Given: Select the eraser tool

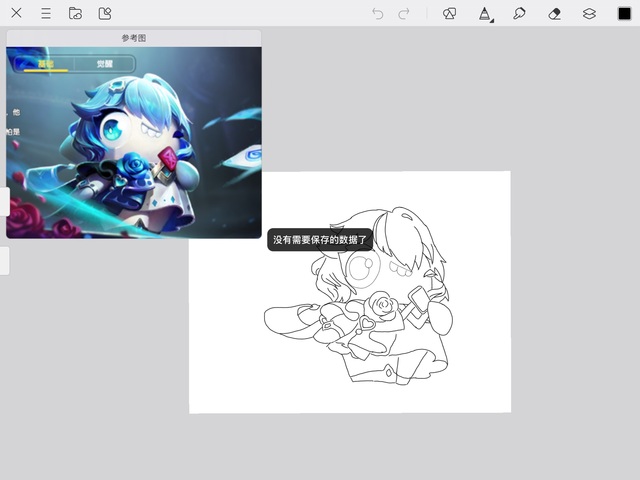Looking at the screenshot, I should point(554,14).
